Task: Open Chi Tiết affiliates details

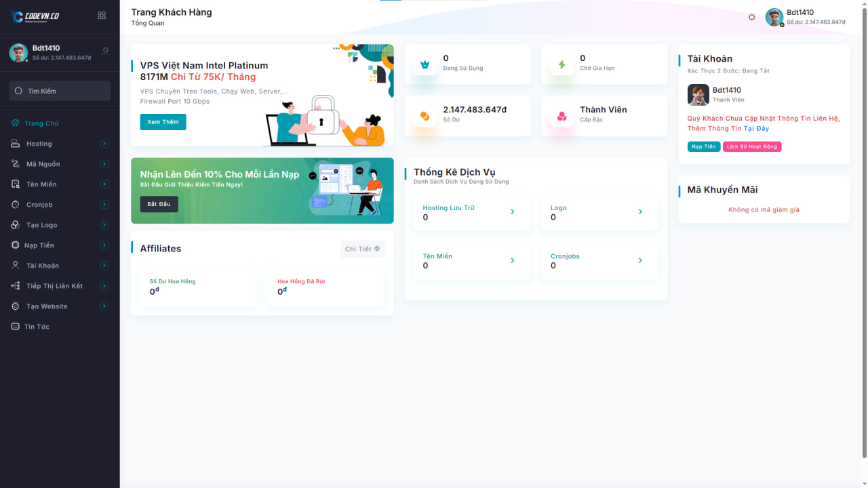Action: 362,249
